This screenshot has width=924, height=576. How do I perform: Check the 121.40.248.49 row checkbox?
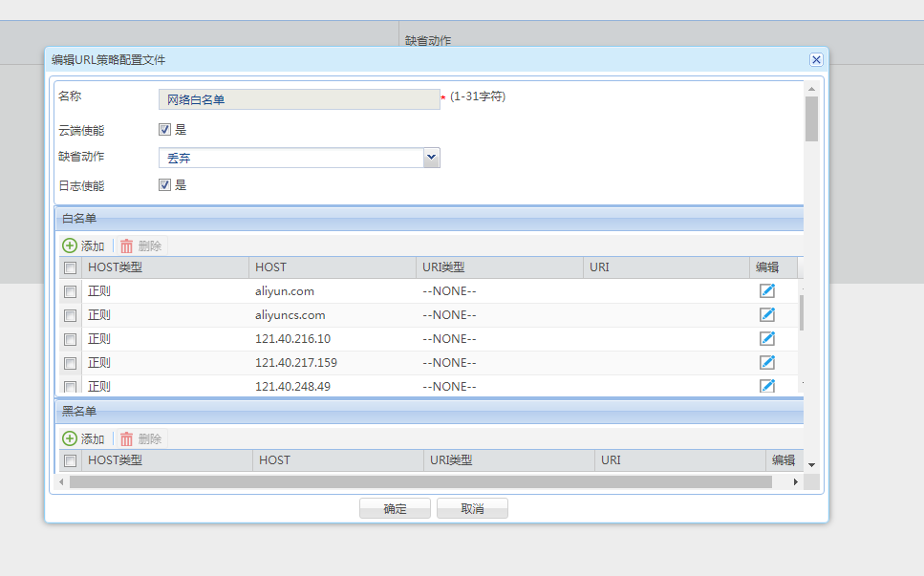pos(70,387)
